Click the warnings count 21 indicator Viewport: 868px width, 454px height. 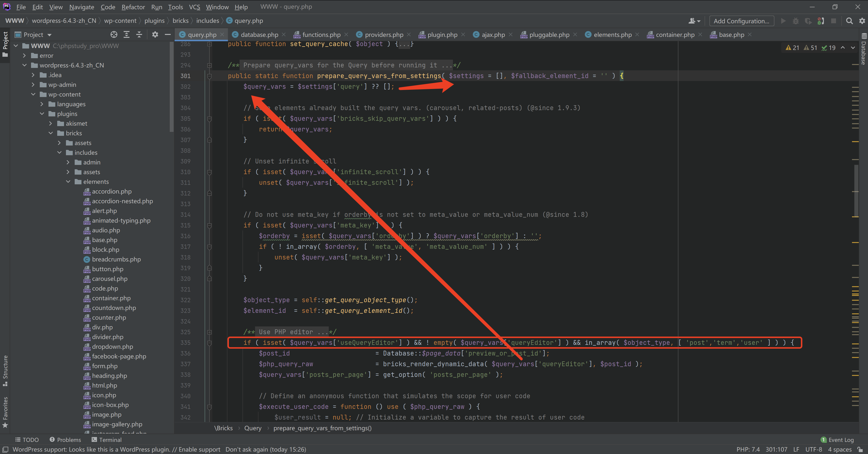pos(792,48)
